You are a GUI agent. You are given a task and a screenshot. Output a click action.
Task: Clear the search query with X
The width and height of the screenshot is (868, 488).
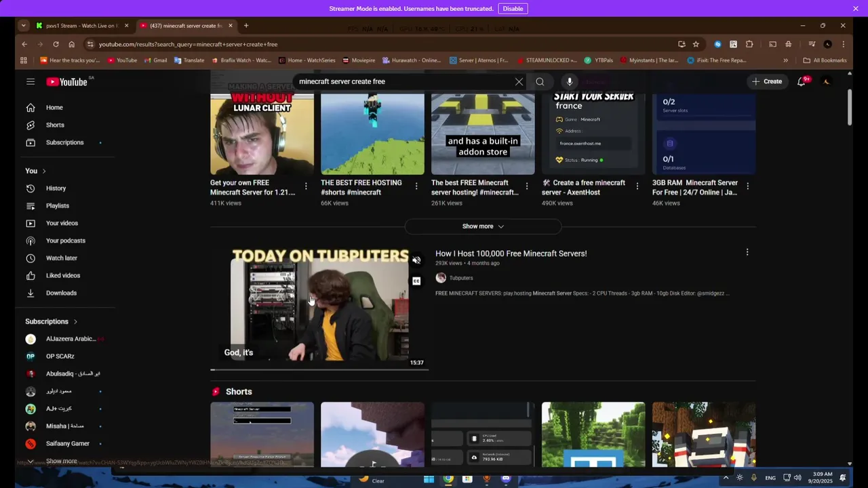point(519,81)
